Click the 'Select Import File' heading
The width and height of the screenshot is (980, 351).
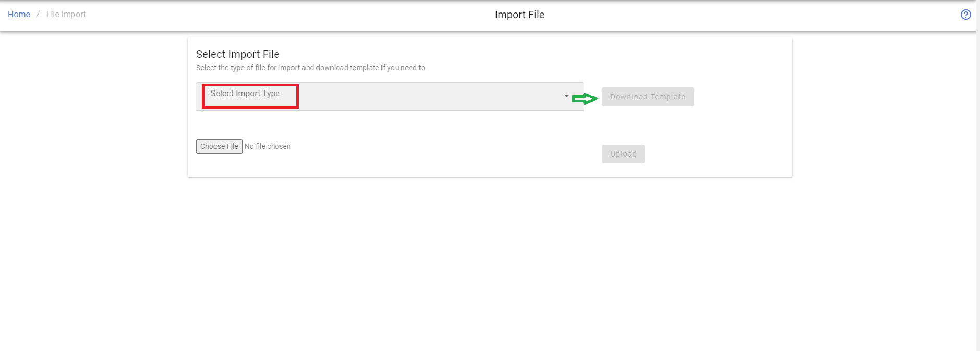pos(238,54)
